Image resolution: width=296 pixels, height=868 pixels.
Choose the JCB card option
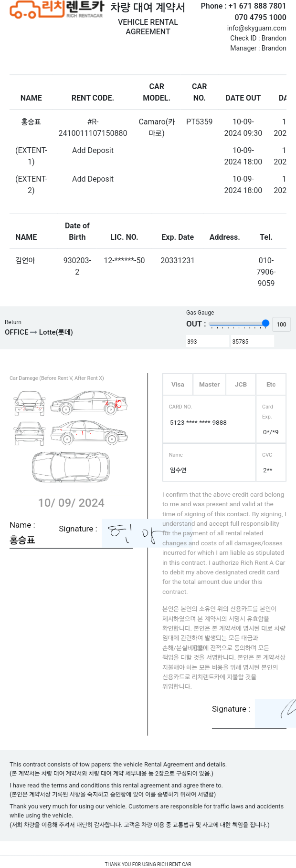pos(241,385)
